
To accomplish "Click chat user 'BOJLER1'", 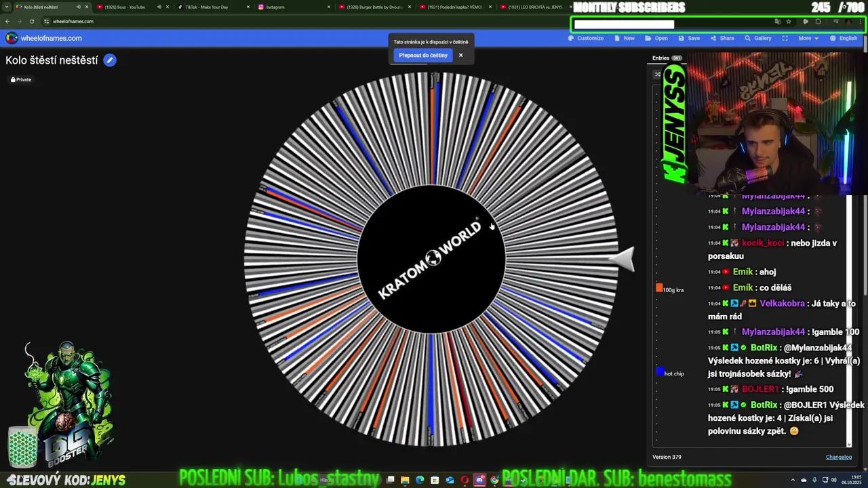I will click(x=760, y=389).
